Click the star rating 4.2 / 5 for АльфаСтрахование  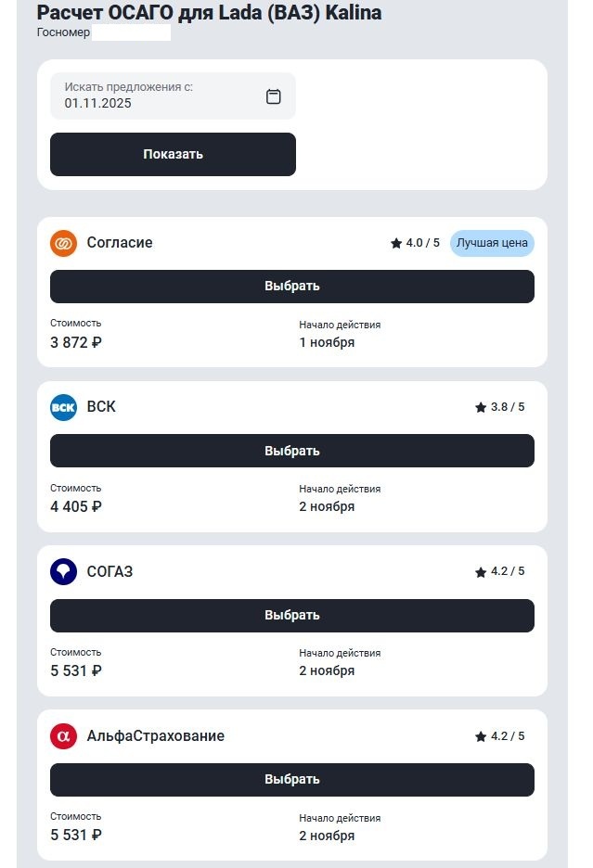coord(500,736)
